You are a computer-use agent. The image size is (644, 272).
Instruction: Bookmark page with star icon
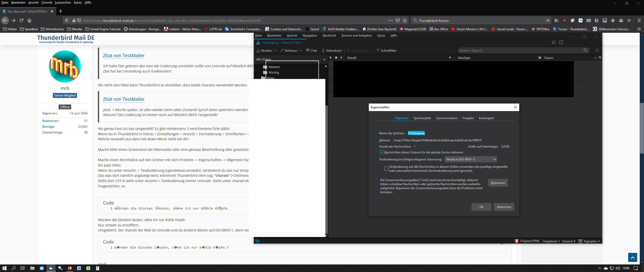405,21
